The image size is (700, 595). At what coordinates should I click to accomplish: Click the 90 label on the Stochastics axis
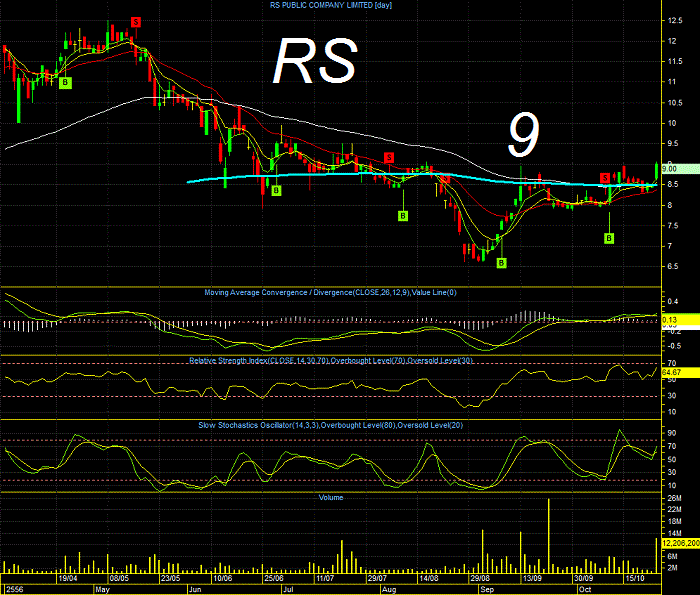pyautogui.click(x=671, y=433)
